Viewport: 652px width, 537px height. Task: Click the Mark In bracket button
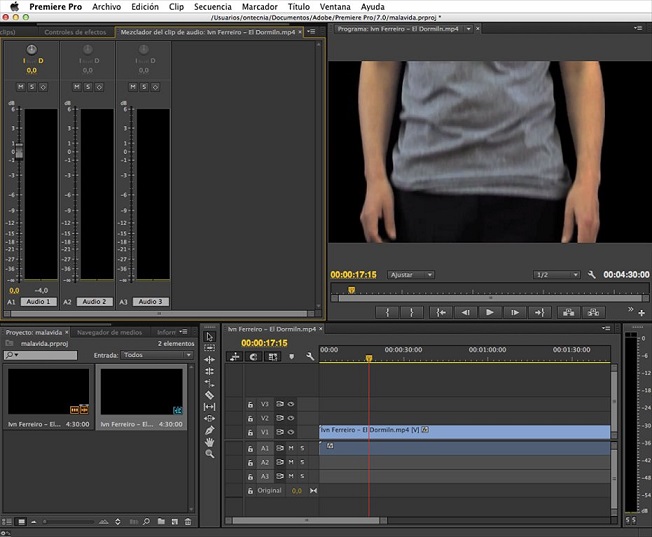(x=387, y=312)
